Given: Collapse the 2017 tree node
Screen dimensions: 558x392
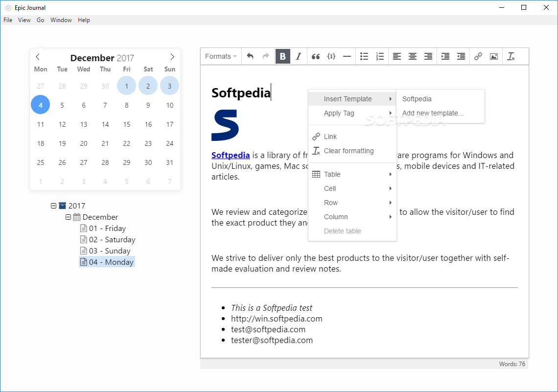Looking at the screenshot, I should (53, 206).
